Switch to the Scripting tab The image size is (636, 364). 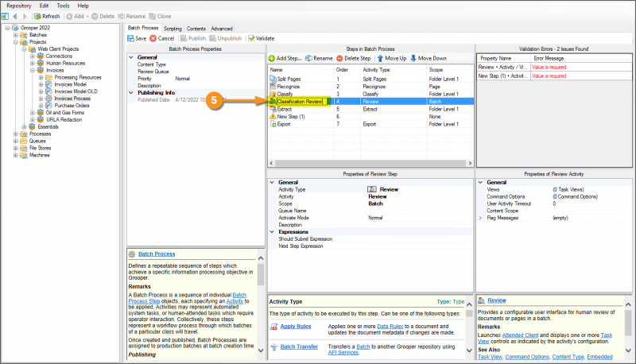click(173, 28)
